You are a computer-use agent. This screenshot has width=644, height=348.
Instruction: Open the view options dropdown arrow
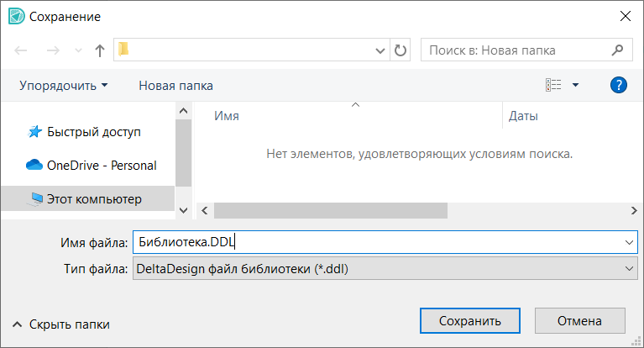click(575, 85)
